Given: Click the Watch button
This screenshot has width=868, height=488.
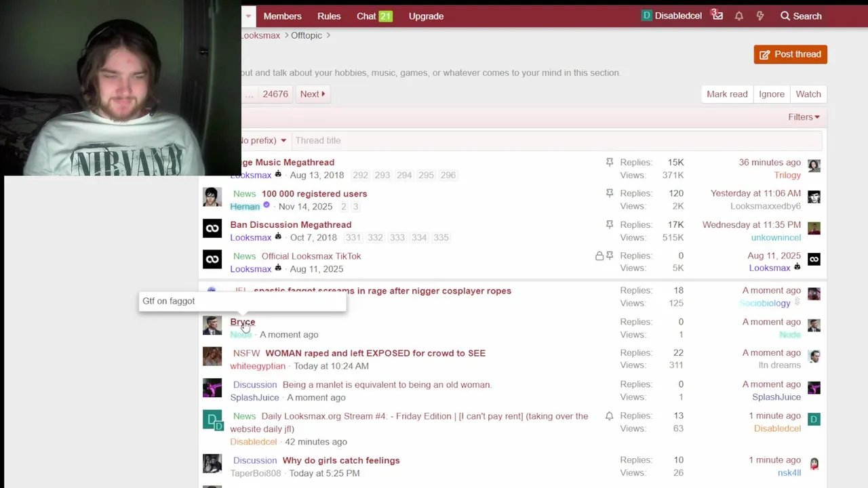Looking at the screenshot, I should pyautogui.click(x=808, y=94).
